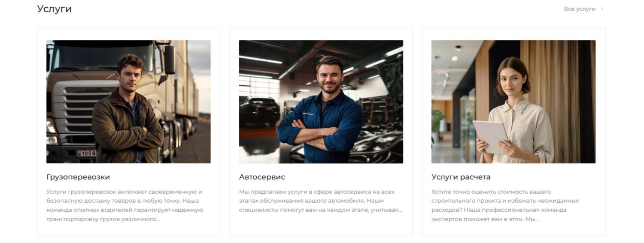
Task: Click the Автосервис description paragraph
Action: [x=321, y=201]
